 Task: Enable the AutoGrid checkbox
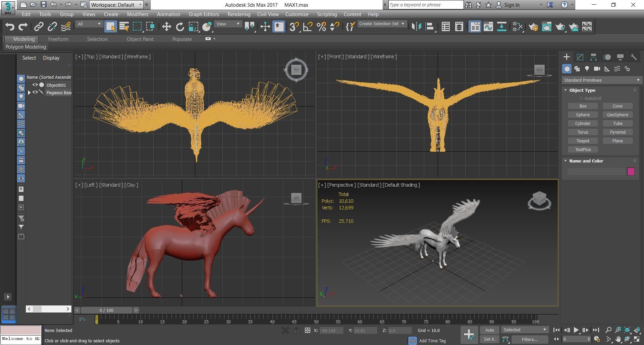(x=581, y=98)
